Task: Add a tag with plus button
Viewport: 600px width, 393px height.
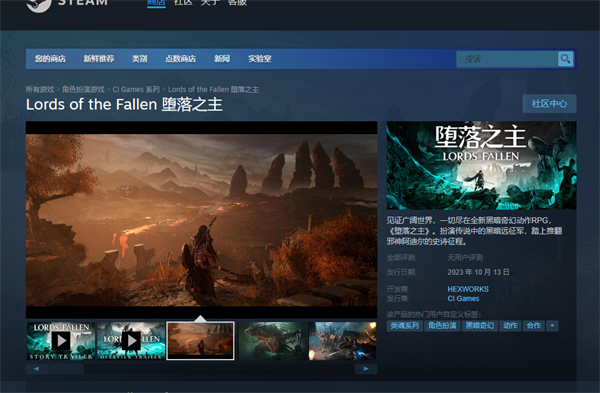Action: point(552,326)
